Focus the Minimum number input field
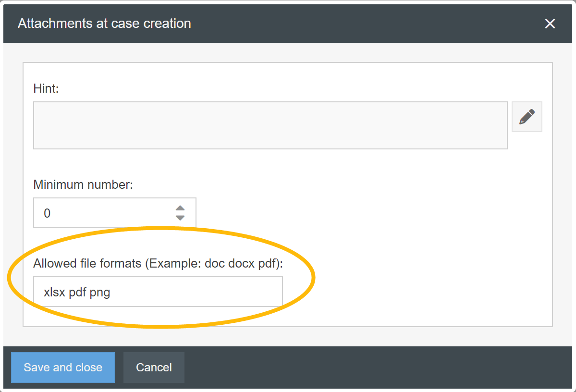Viewport: 576px width, 392px height. pos(101,213)
